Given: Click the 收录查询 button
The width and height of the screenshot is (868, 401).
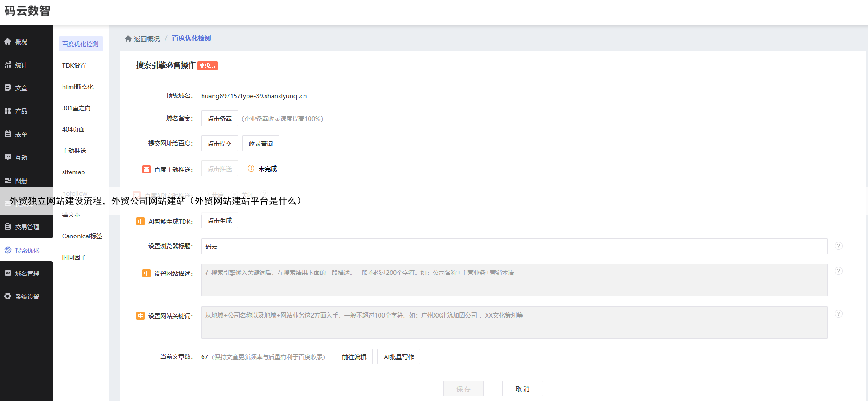Looking at the screenshot, I should pyautogui.click(x=260, y=144).
